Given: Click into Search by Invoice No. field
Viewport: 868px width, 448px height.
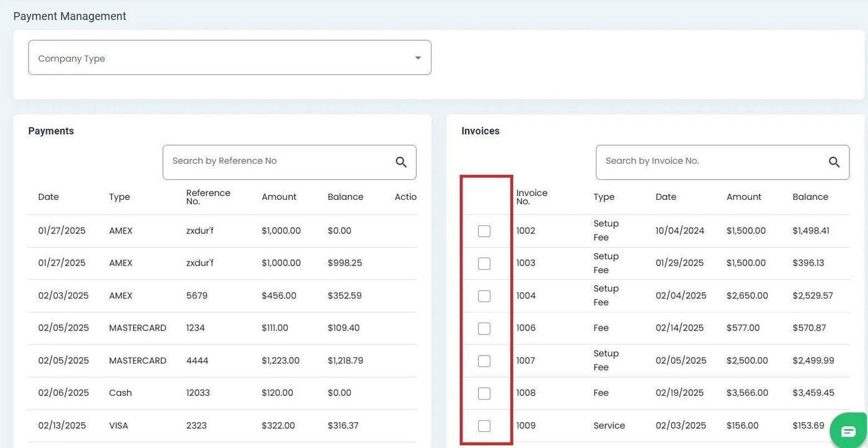Looking at the screenshot, I should pyautogui.click(x=710, y=161).
